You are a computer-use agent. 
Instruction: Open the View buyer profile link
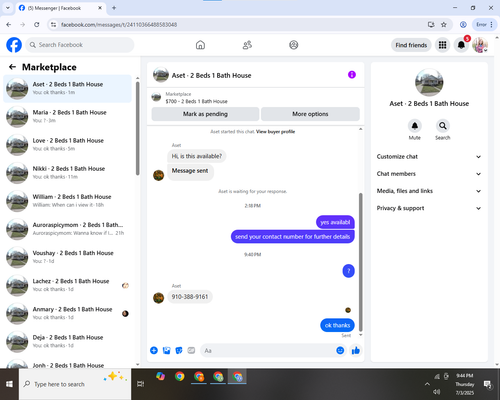tap(275, 131)
